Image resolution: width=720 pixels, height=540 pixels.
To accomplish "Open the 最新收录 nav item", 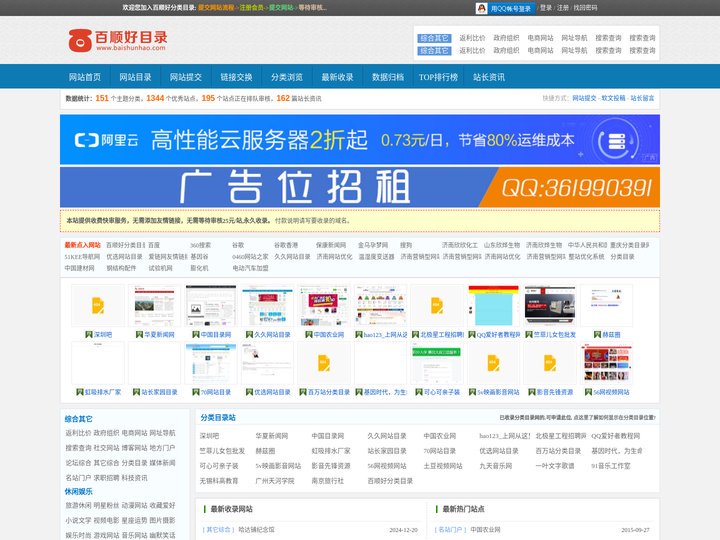I will [338, 77].
